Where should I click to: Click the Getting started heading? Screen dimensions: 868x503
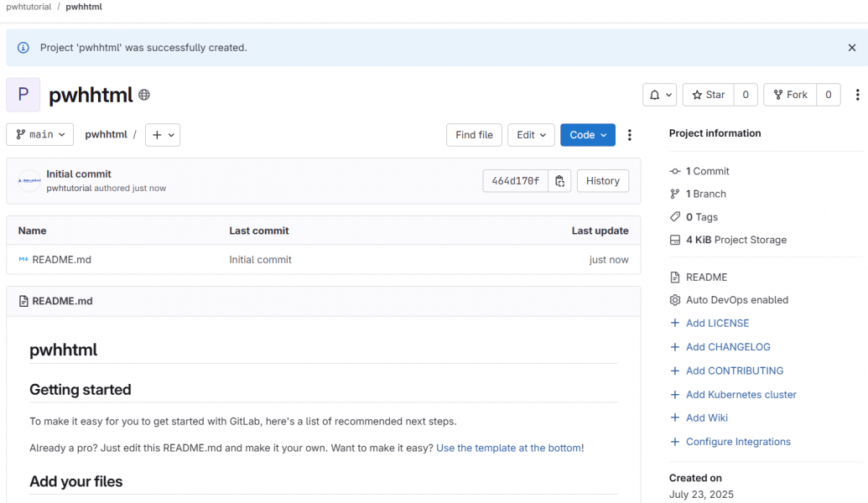coord(81,390)
